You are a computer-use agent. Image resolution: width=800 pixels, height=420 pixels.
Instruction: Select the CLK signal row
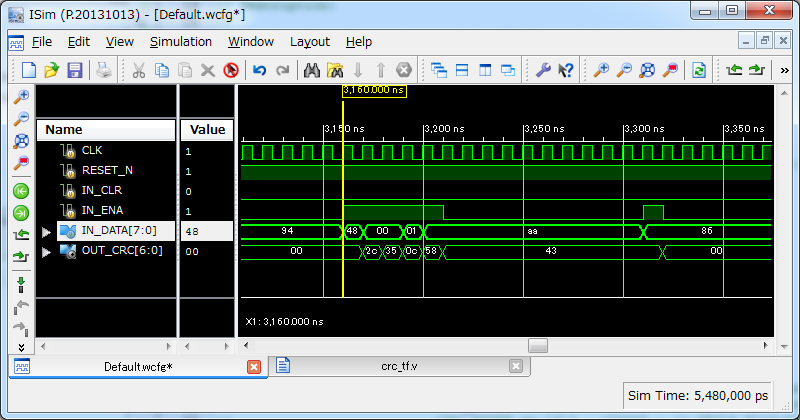pyautogui.click(x=106, y=151)
